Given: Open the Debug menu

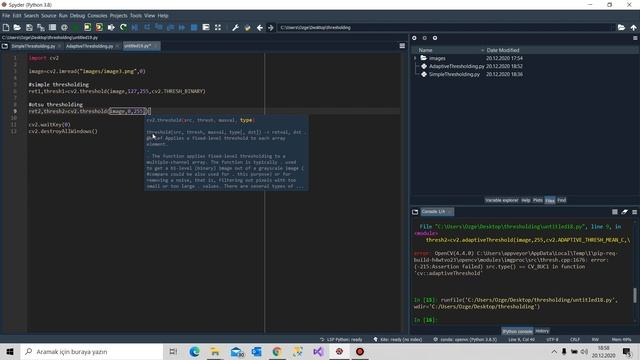Looking at the screenshot, I should point(77,16).
